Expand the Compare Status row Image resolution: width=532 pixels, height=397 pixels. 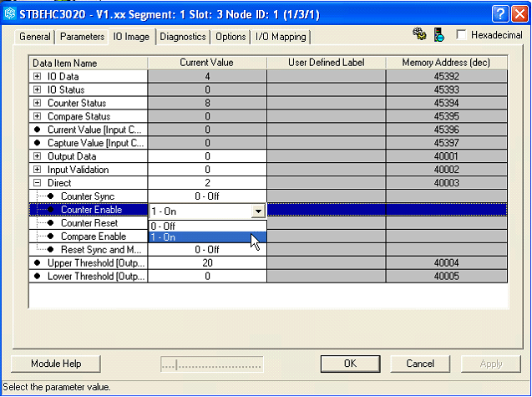pyautogui.click(x=37, y=116)
